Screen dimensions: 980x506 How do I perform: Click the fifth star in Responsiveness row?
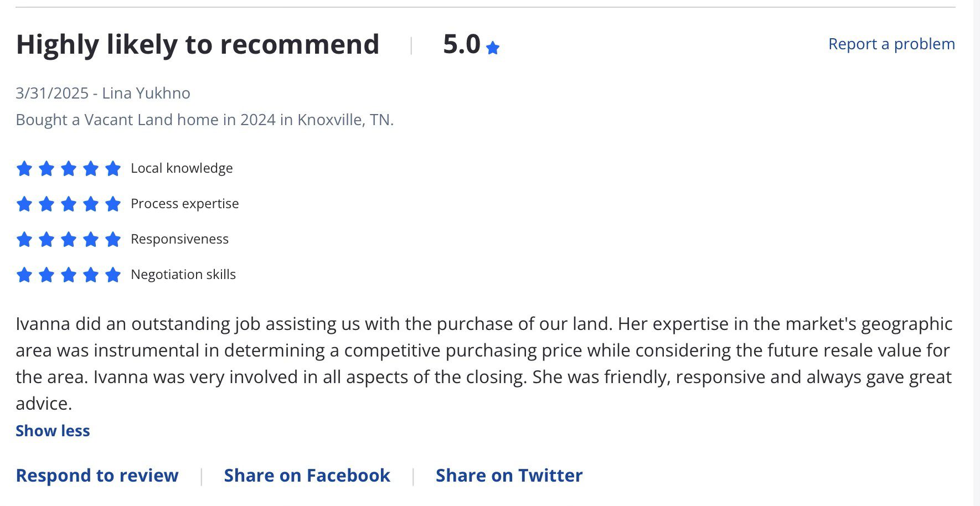coord(113,239)
